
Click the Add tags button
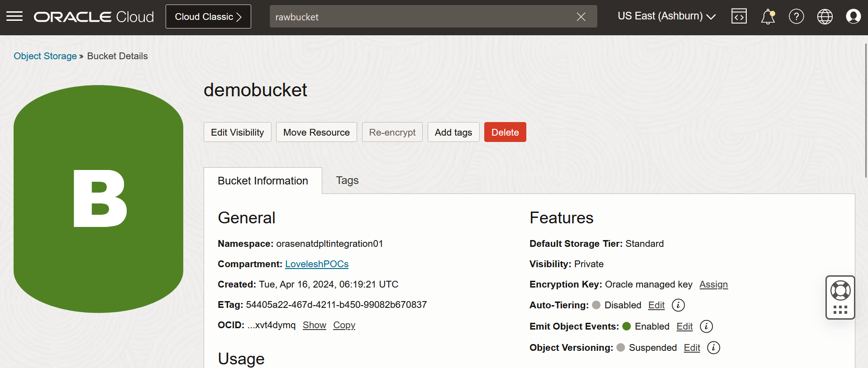pos(453,132)
